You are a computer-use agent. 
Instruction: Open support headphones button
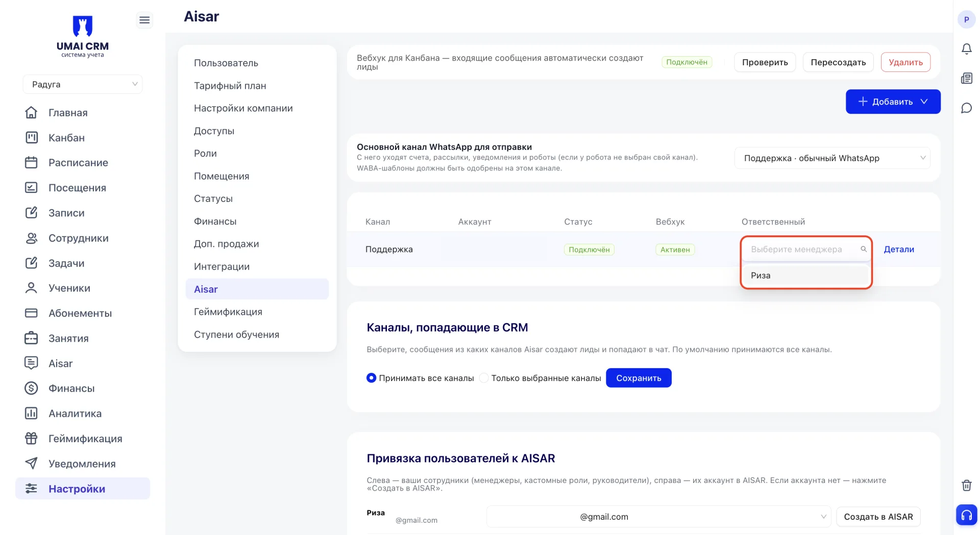pos(966,515)
